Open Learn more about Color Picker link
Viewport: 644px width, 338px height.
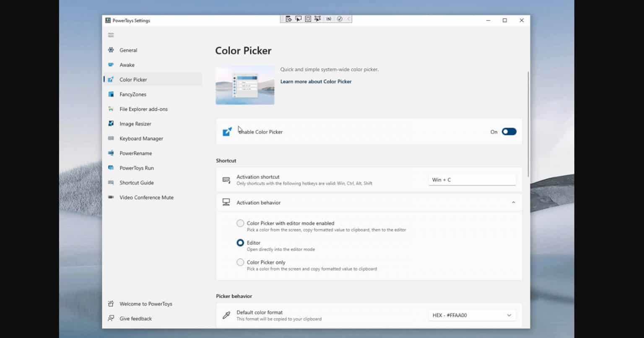pyautogui.click(x=316, y=82)
